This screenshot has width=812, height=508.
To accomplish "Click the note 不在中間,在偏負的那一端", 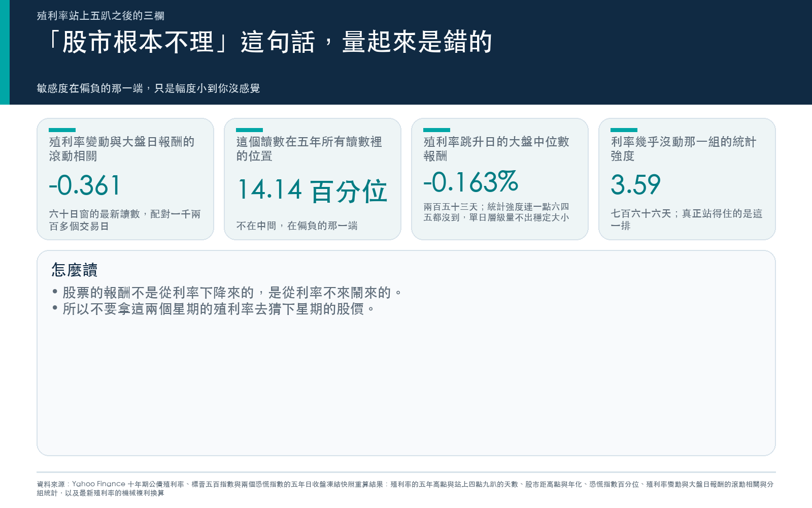I will click(x=297, y=226).
